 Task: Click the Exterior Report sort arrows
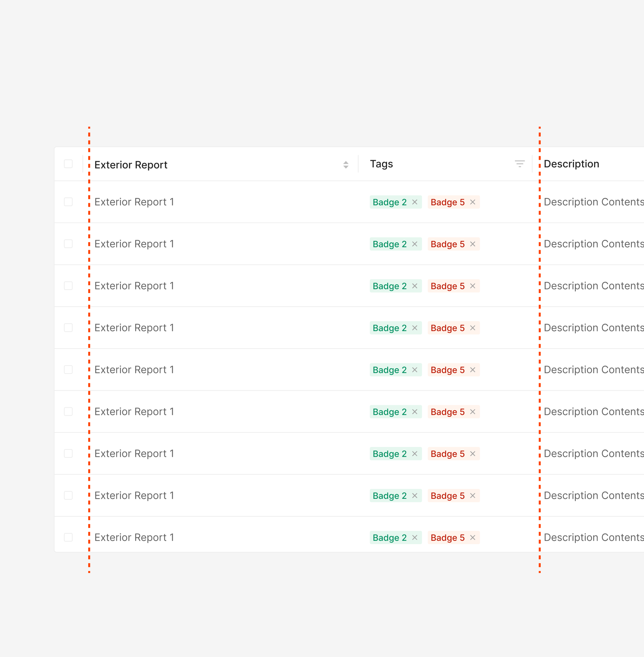click(346, 165)
